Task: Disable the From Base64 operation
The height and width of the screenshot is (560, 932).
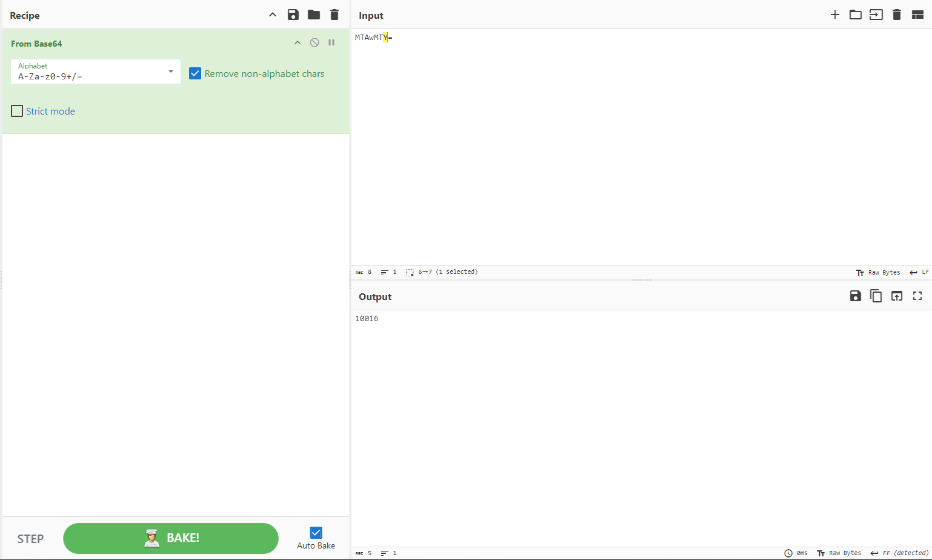Action: 315,42
